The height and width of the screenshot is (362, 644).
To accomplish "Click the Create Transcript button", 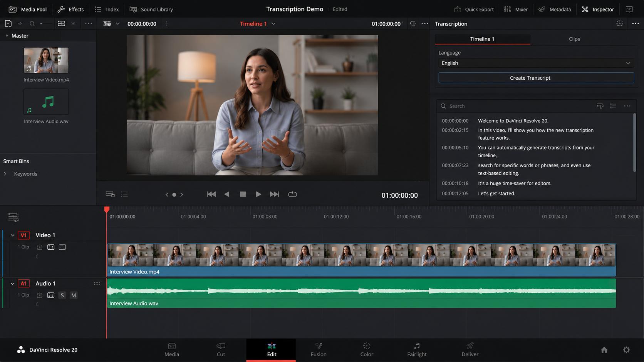I will [536, 78].
